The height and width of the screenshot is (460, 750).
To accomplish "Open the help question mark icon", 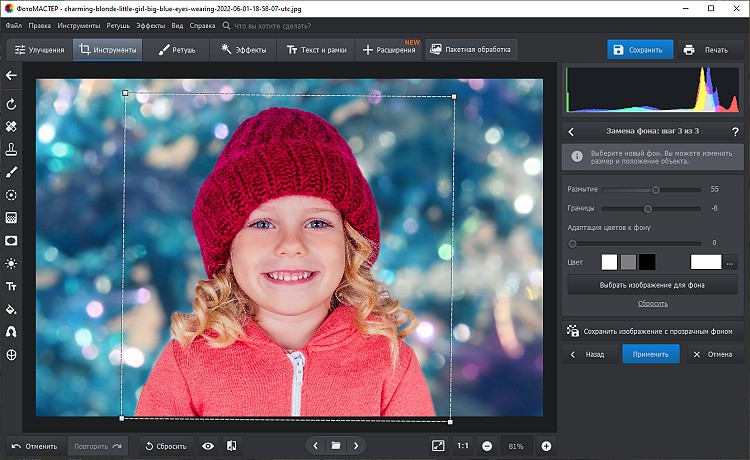I will click(734, 131).
